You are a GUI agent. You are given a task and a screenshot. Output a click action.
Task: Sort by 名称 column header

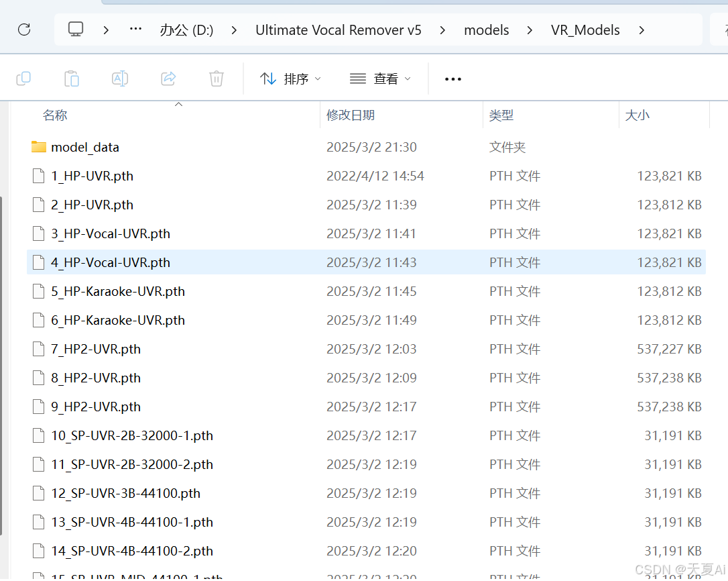(x=55, y=115)
